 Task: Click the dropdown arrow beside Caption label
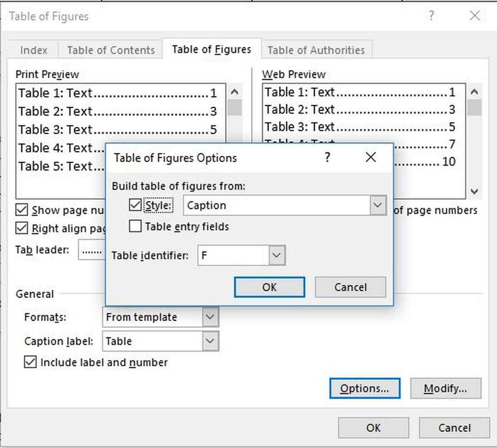(x=210, y=341)
